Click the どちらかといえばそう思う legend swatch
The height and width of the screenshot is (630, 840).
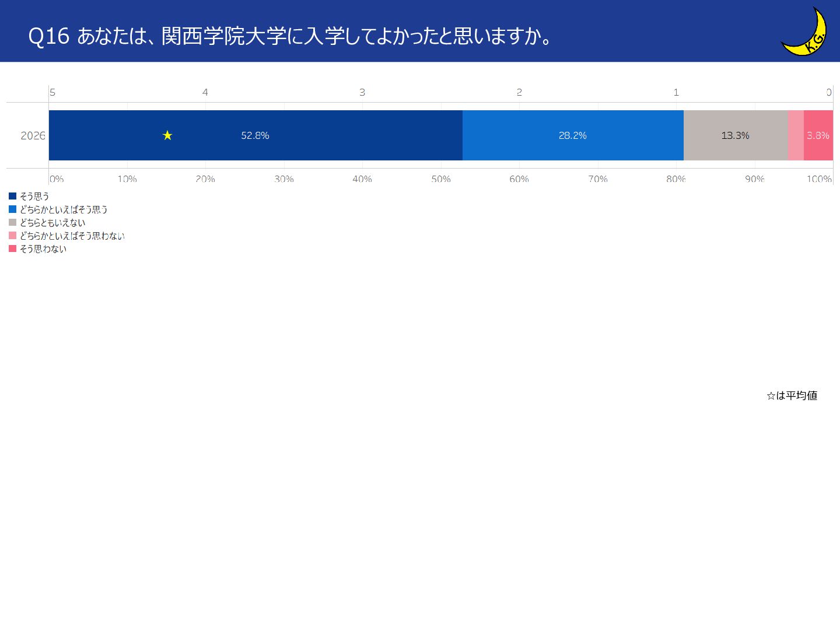[x=13, y=209]
